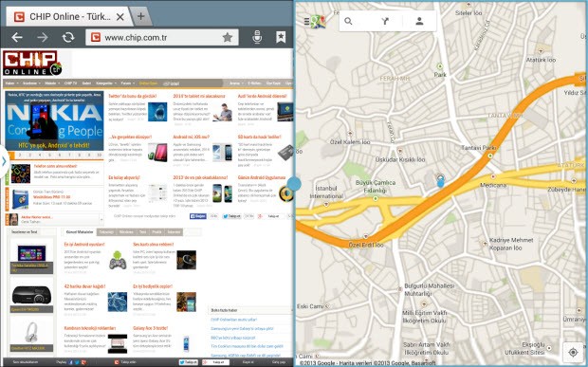The width and height of the screenshot is (588, 367).
Task: Switch to the Pratik article tab
Action: point(156,232)
